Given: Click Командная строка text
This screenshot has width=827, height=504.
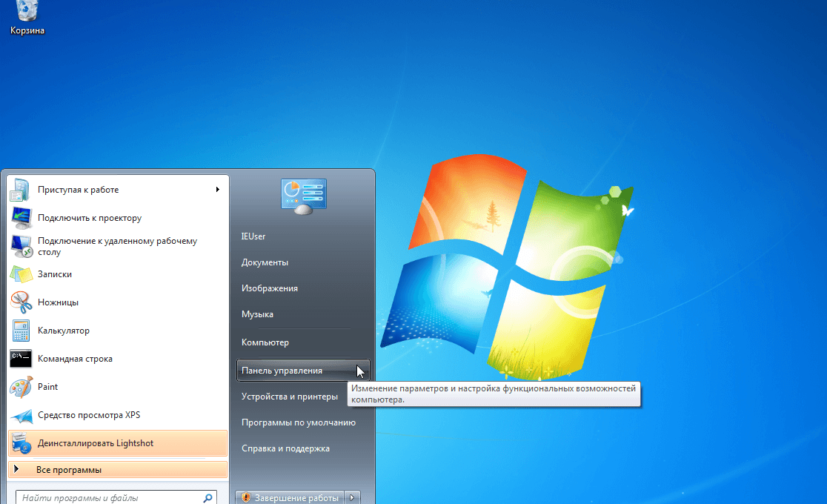Looking at the screenshot, I should (75, 358).
